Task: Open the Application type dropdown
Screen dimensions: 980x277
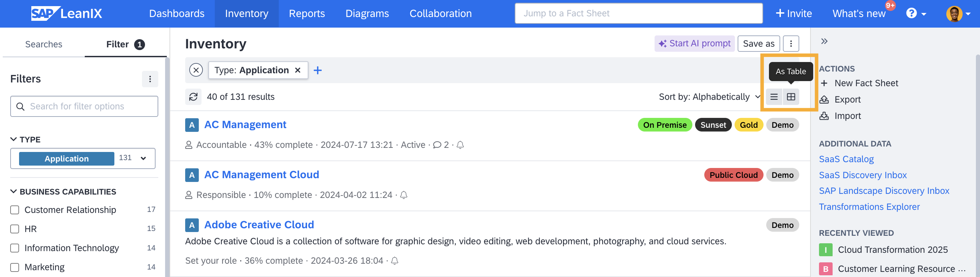Action: pos(143,158)
